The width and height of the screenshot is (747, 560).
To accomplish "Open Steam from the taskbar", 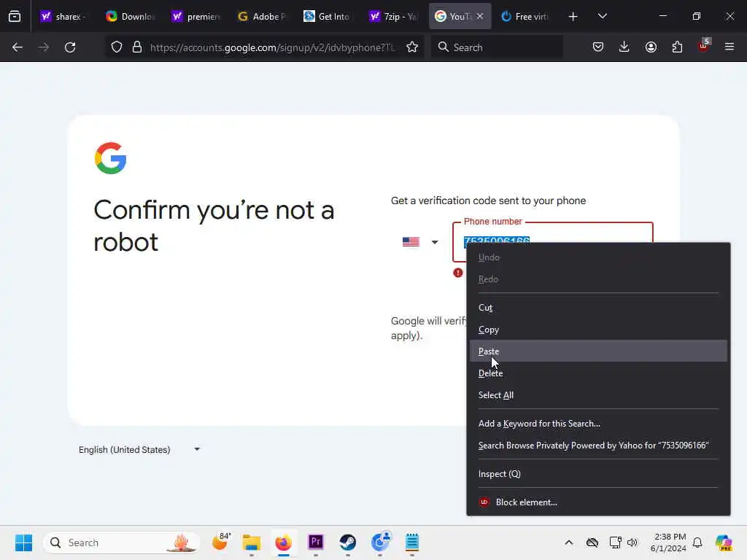I will coord(347,542).
